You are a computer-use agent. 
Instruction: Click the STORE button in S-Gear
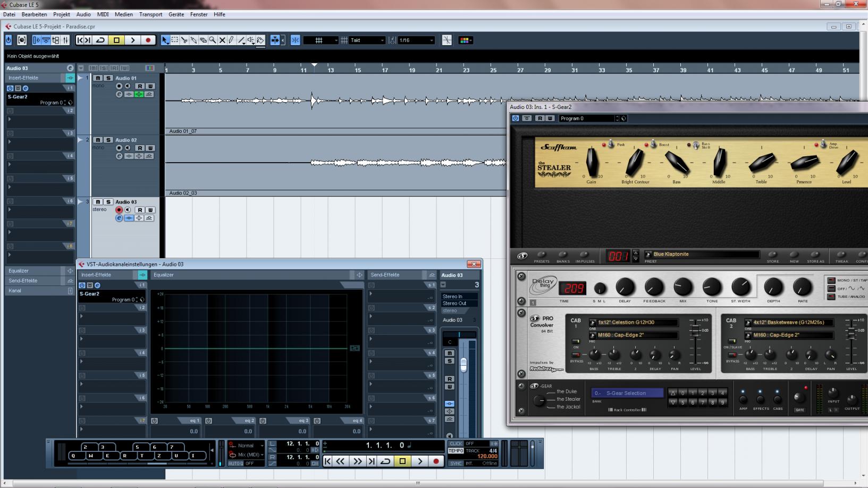773,255
